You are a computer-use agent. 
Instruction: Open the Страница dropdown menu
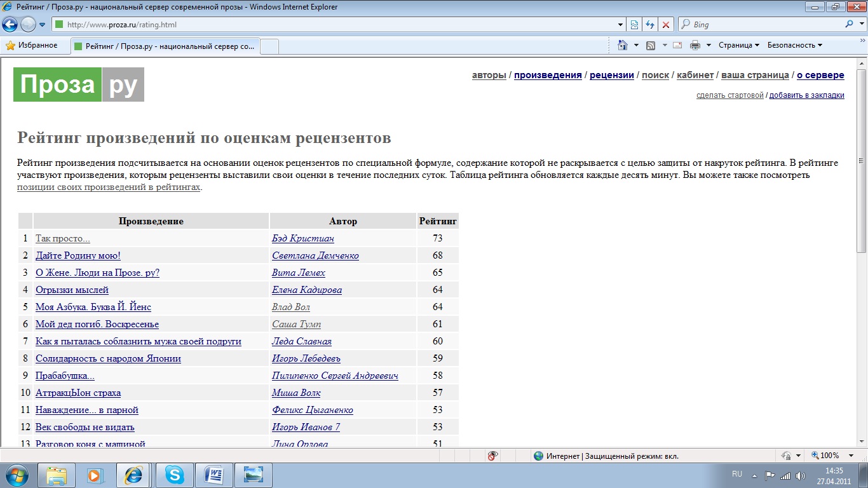(738, 45)
